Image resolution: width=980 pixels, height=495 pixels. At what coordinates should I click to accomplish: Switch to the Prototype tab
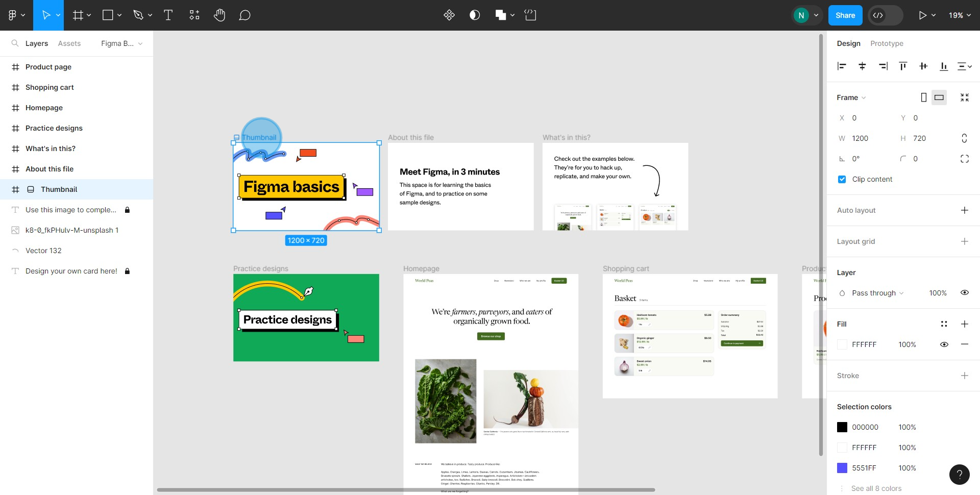887,43
